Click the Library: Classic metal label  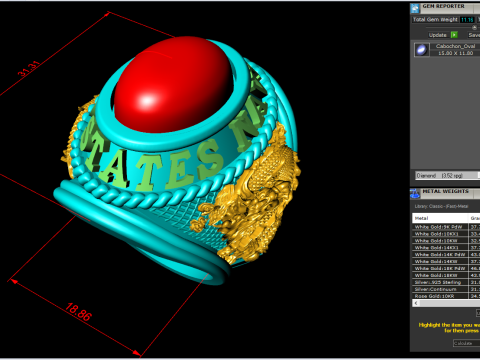pyautogui.click(x=441, y=206)
